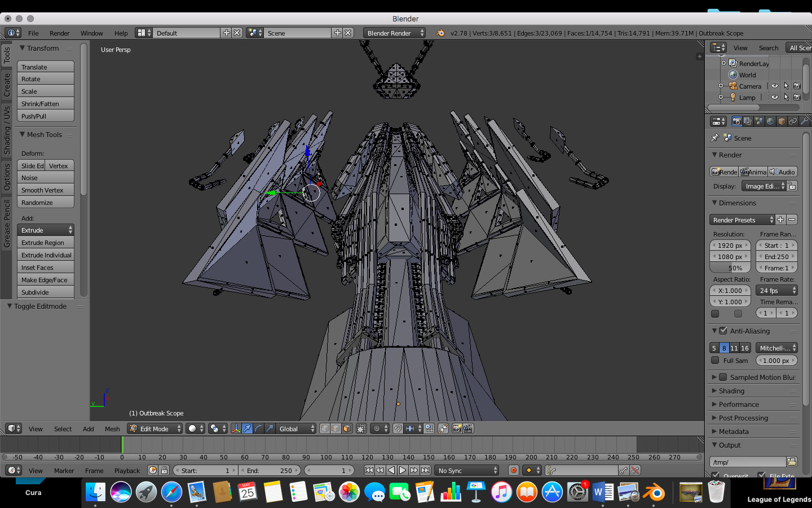The height and width of the screenshot is (508, 812).
Task: Play the animation forward
Action: pos(403,470)
